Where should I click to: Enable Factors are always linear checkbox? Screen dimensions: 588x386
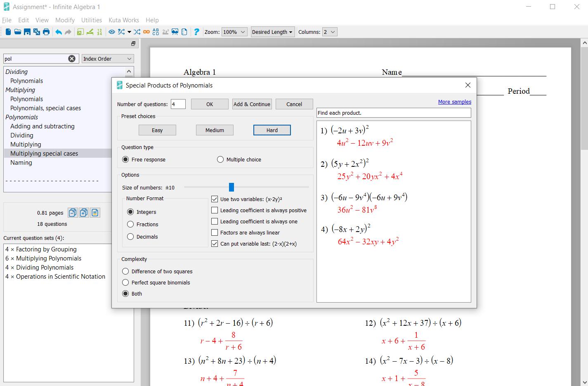click(215, 232)
